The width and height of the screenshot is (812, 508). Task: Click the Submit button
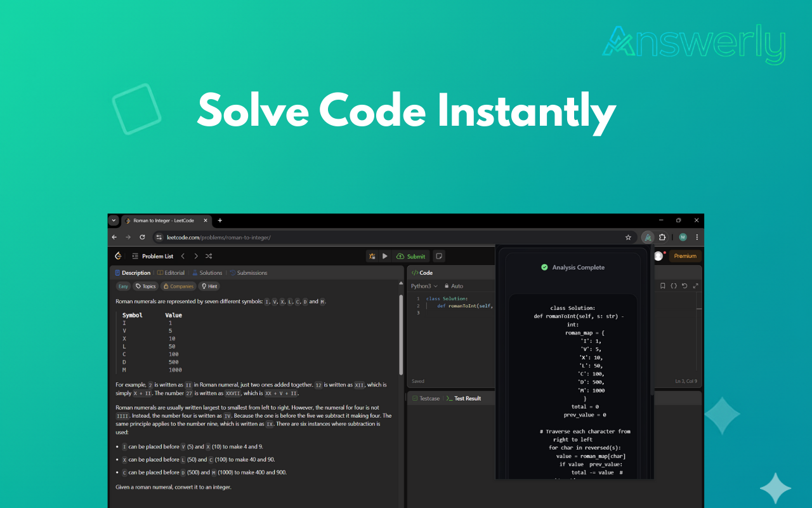(411, 256)
